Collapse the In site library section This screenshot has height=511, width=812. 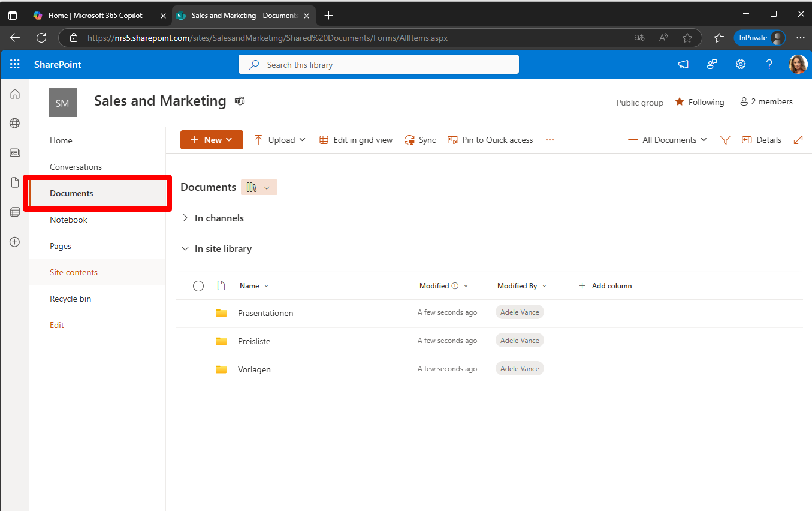tap(185, 249)
